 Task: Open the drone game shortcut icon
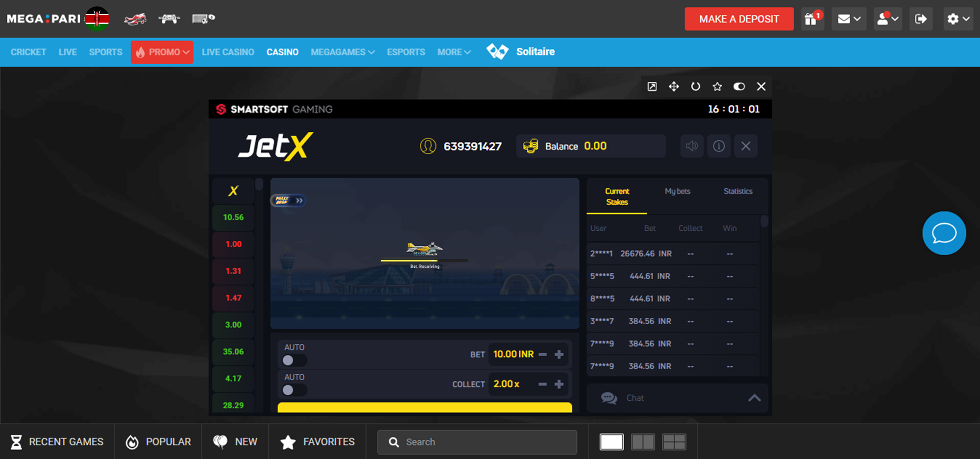tap(169, 19)
